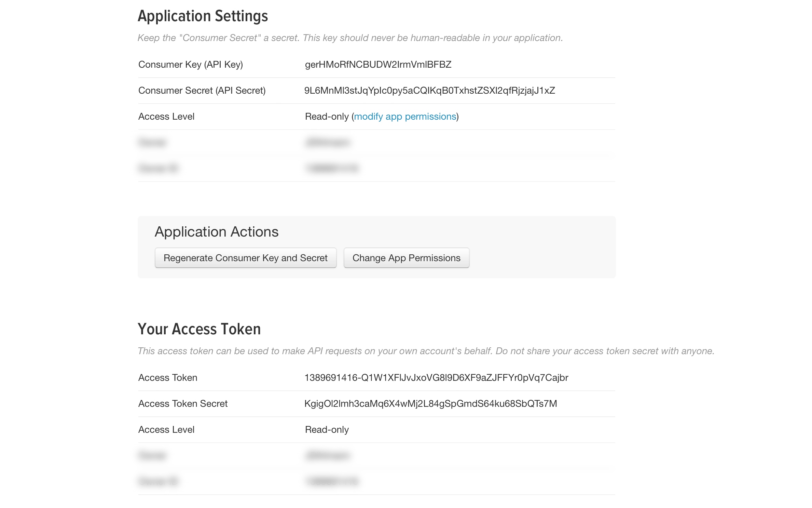Click the Access Token Secret label
The width and height of the screenshot is (812, 508).
pyautogui.click(x=183, y=404)
